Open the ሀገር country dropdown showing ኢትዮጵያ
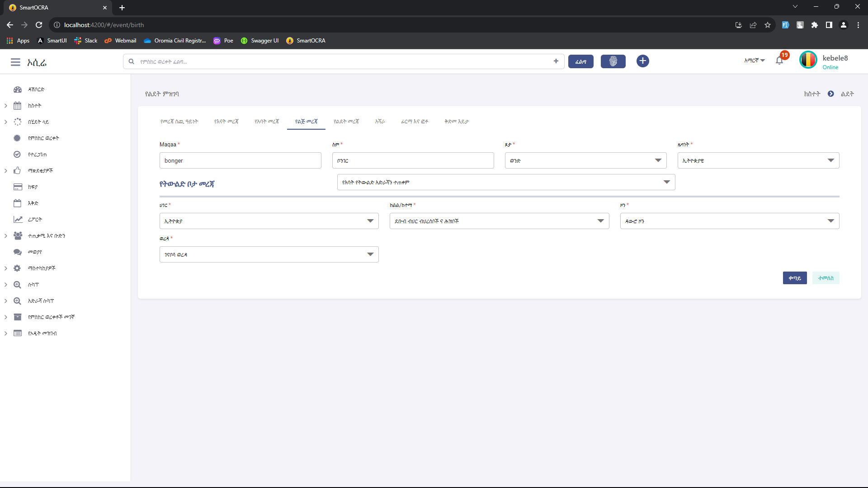The height and width of the screenshot is (488, 868). 269,221
